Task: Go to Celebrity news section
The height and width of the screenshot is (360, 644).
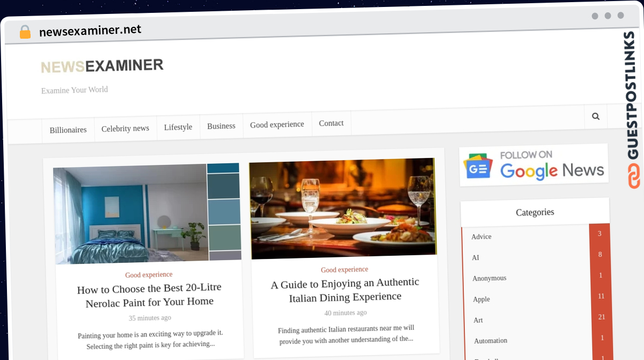Action: click(125, 128)
